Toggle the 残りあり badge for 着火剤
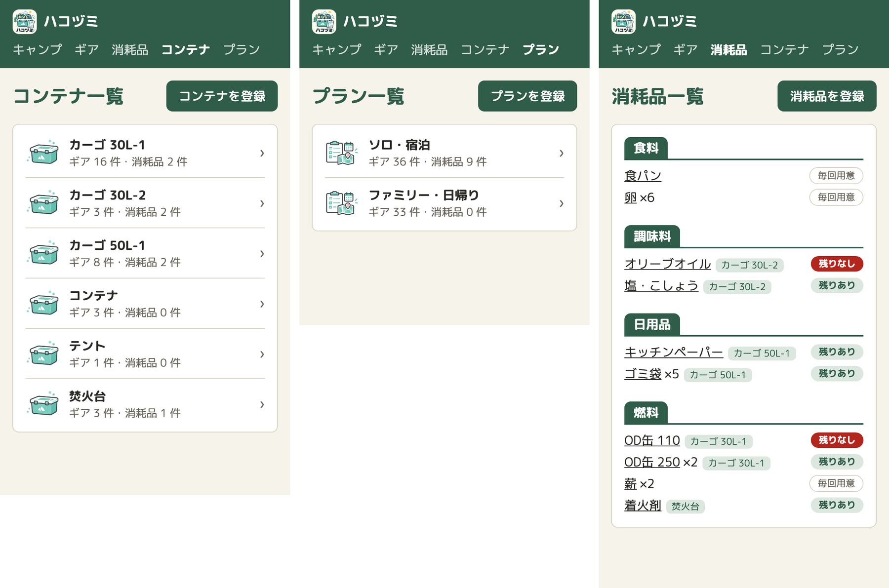The image size is (889, 588). [x=837, y=505]
